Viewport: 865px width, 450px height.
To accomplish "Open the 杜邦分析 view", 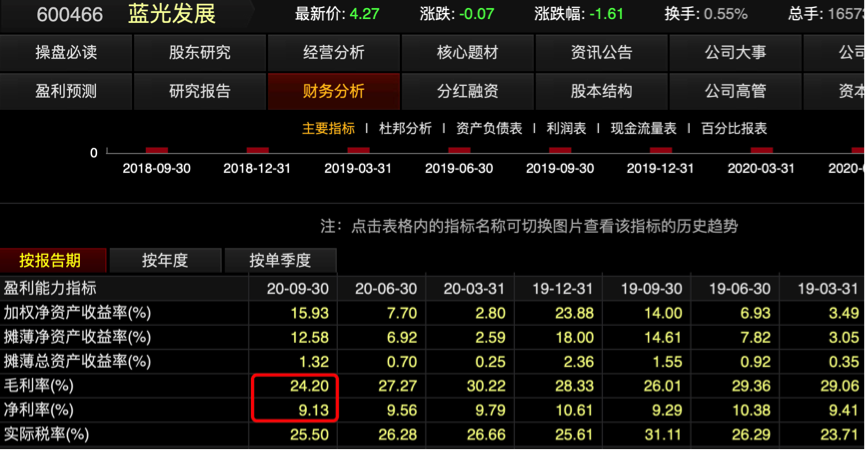I will [405, 128].
